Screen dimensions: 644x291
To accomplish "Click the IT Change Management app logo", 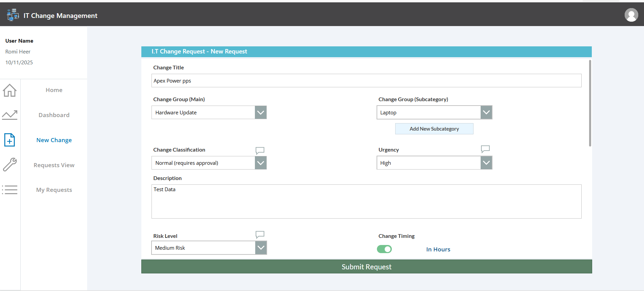I will click(13, 15).
